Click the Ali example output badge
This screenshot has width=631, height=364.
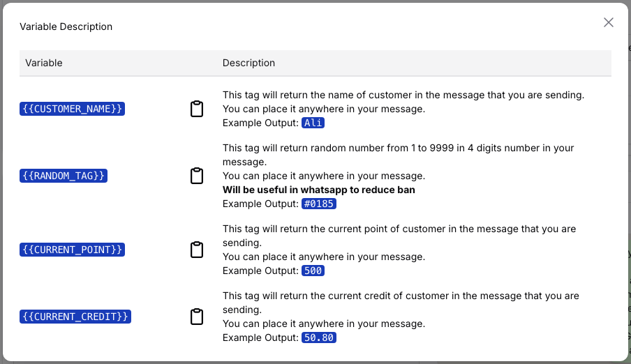pos(313,123)
